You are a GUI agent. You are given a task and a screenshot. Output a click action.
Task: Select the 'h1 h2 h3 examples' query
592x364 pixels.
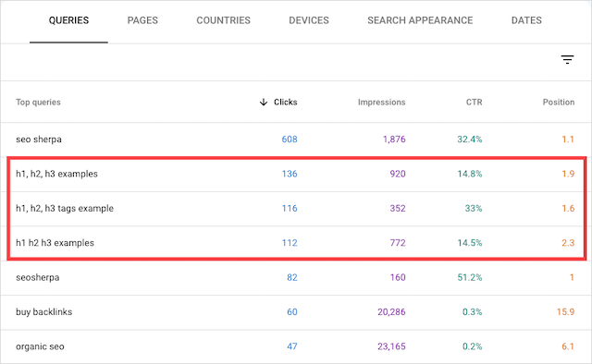pyautogui.click(x=55, y=243)
